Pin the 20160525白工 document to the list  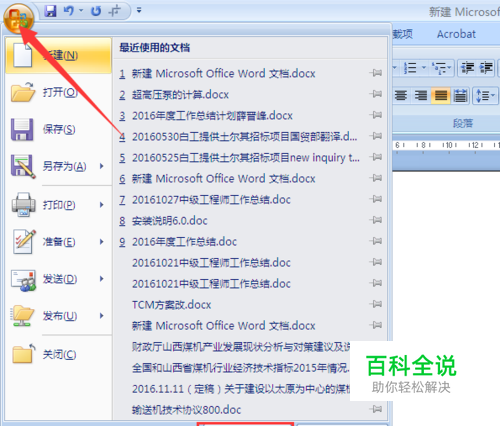pyautogui.click(x=376, y=157)
